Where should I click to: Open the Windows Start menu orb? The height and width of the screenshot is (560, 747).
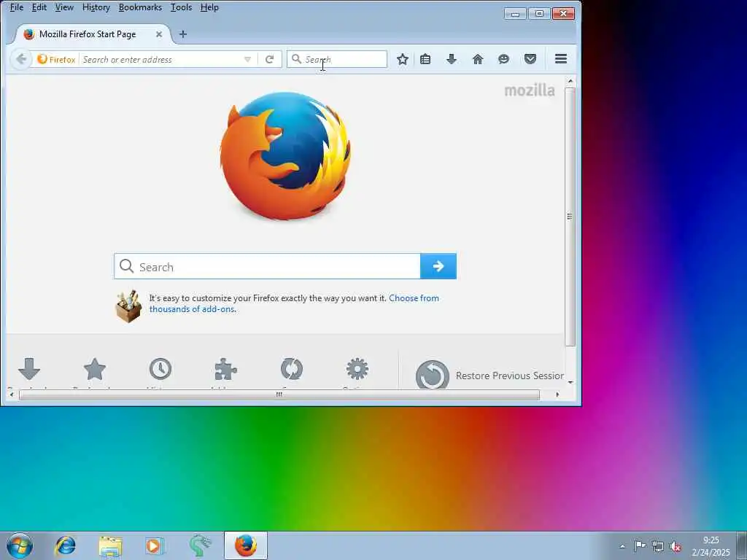pos(20,545)
